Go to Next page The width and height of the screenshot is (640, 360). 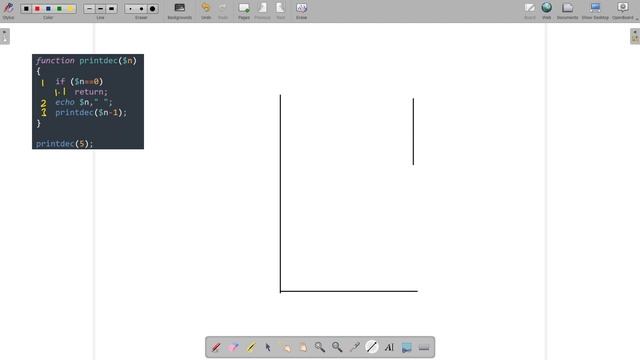280,11
